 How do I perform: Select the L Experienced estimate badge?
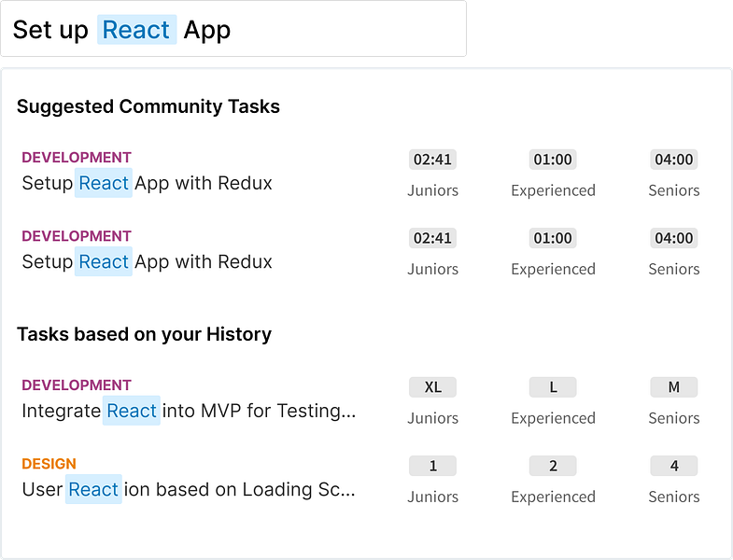point(553,387)
